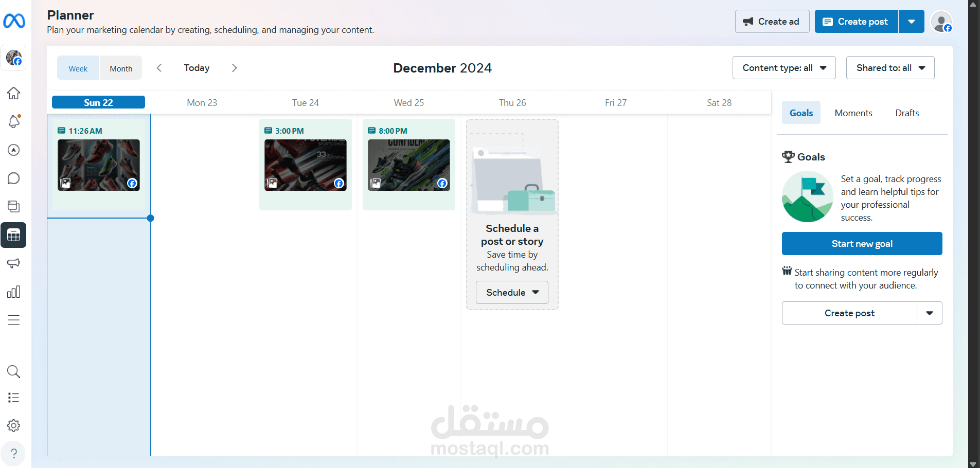Screen dimensions: 980x468
Task: Select Mon 23 day header
Action: tap(202, 103)
